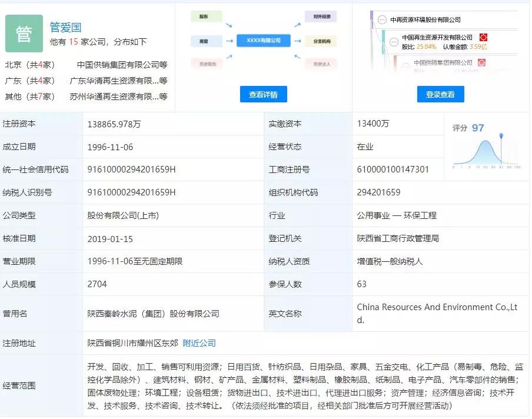Open the 附近公司 link

199,343
